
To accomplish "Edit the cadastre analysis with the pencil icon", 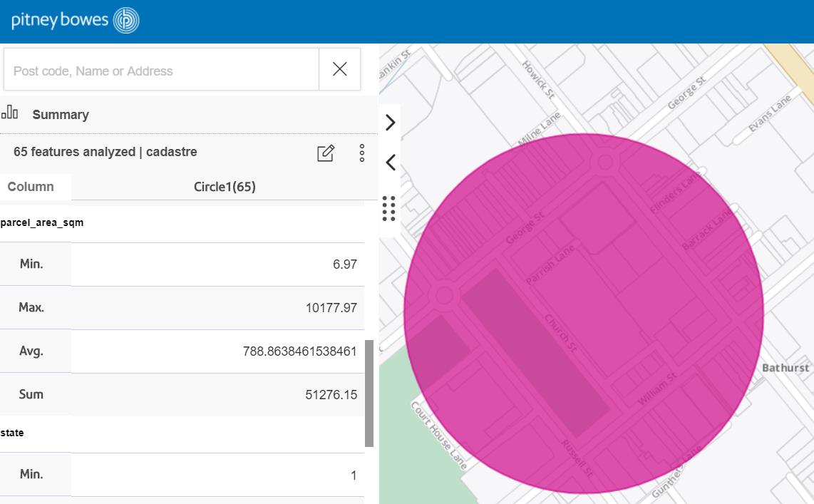I will pos(326,153).
